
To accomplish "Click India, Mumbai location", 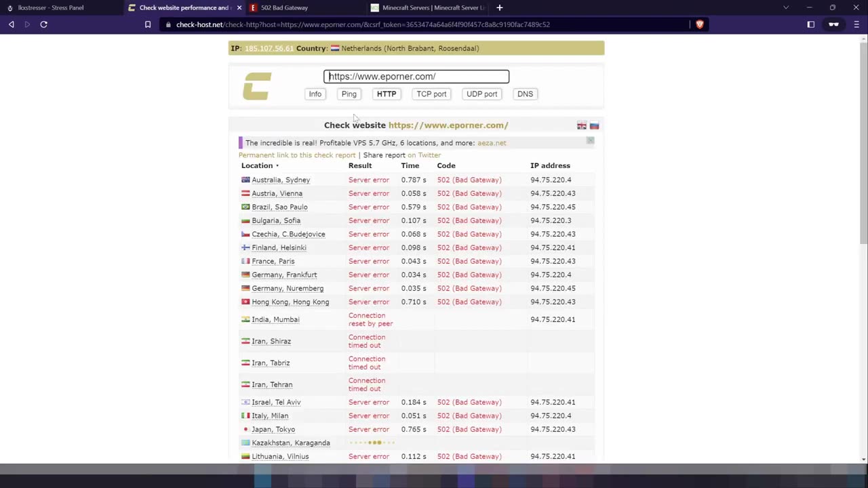I will (x=275, y=319).
